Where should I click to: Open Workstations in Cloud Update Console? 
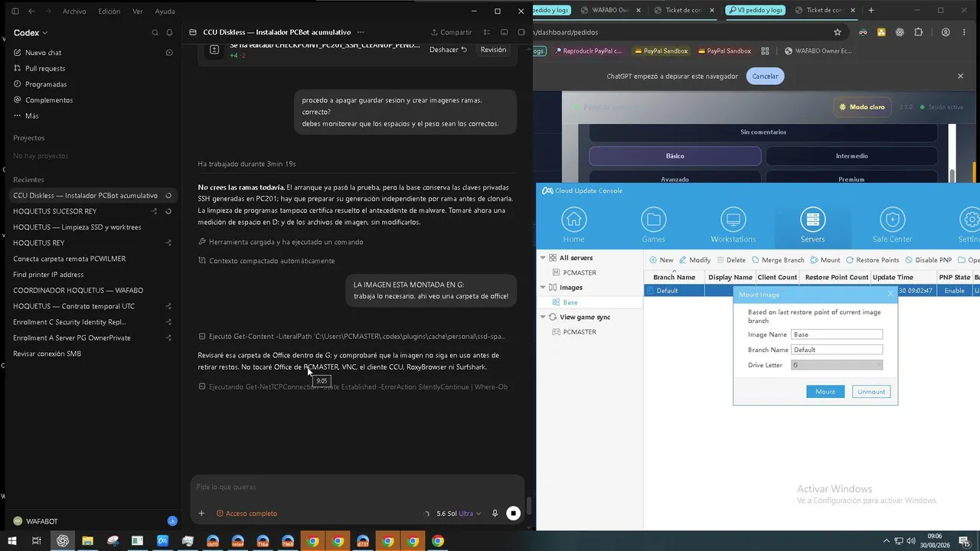coord(733,226)
